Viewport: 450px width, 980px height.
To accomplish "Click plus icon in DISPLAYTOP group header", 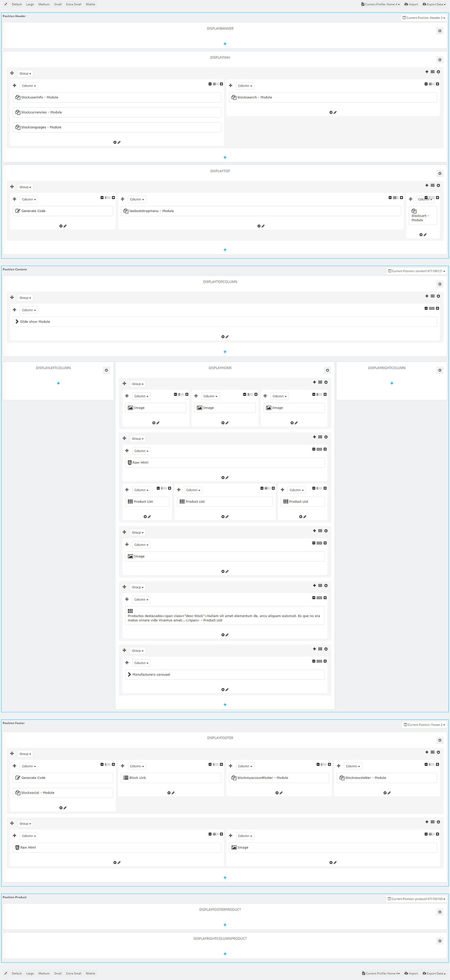I will [x=427, y=185].
